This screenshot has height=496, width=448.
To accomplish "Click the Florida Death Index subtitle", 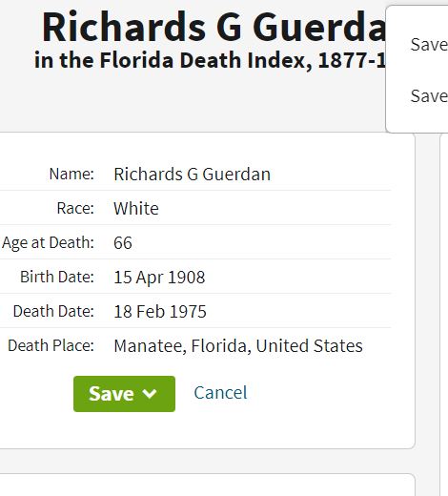I will pyautogui.click(x=210, y=60).
